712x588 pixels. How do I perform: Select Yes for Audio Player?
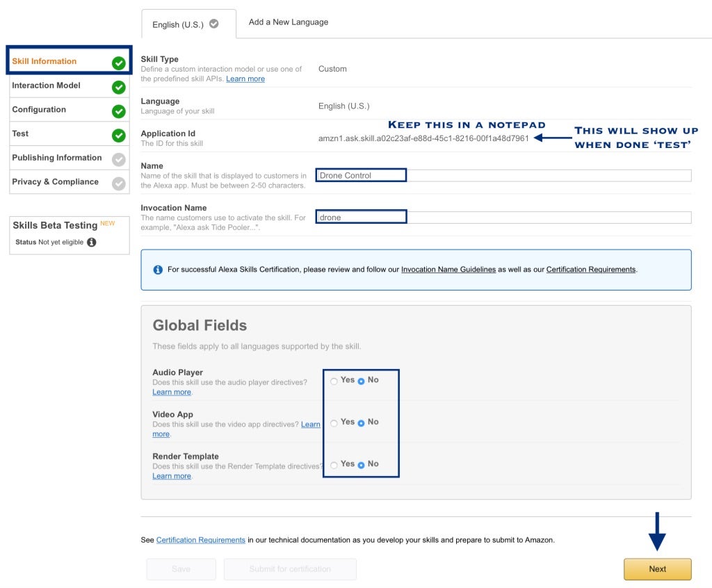click(x=334, y=381)
